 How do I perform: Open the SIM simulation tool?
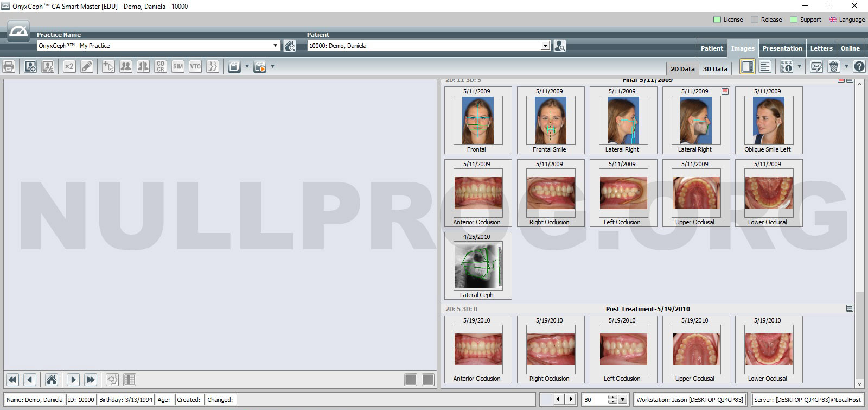[x=178, y=66]
